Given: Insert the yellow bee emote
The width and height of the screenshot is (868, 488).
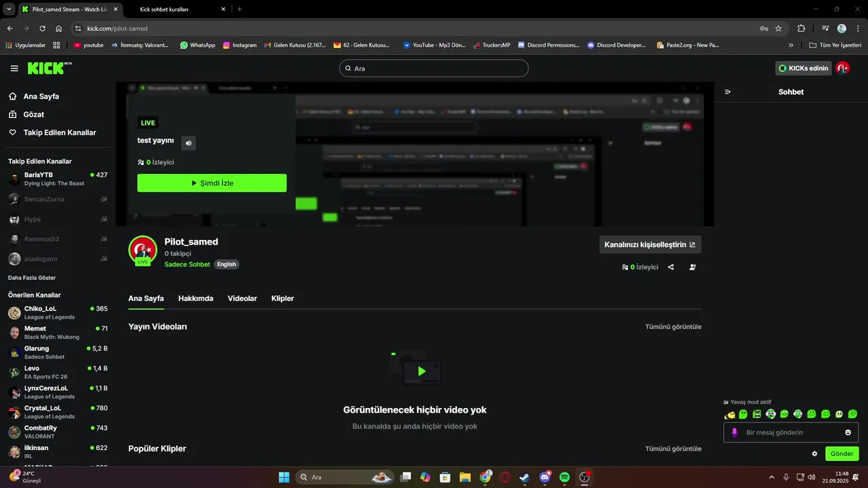Looking at the screenshot, I should pos(730,414).
